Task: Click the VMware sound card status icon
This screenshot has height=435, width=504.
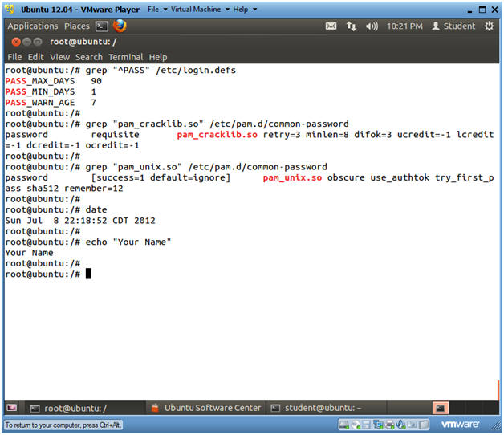Action: point(400,425)
